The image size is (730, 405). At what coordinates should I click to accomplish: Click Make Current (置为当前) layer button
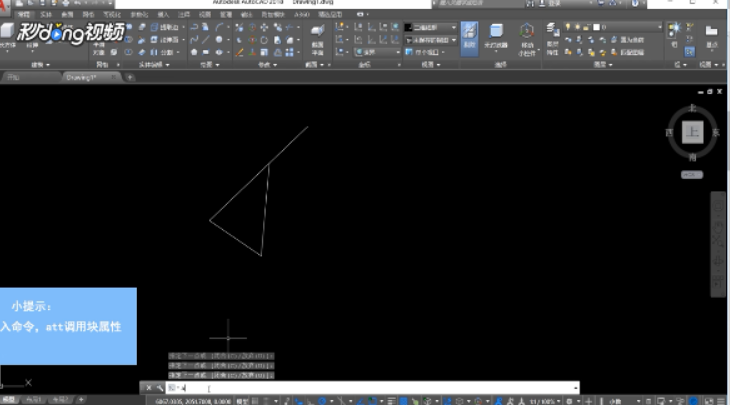(x=629, y=40)
